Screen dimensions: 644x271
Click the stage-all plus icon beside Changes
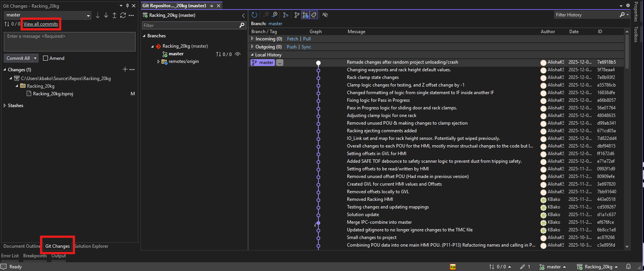[125, 69]
